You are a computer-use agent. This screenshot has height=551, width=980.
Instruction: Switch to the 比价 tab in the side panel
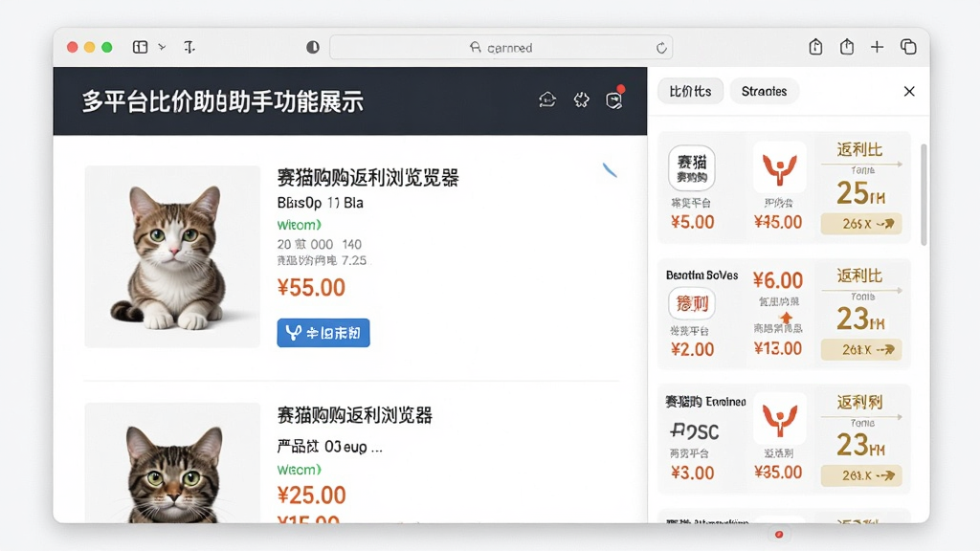pos(690,91)
